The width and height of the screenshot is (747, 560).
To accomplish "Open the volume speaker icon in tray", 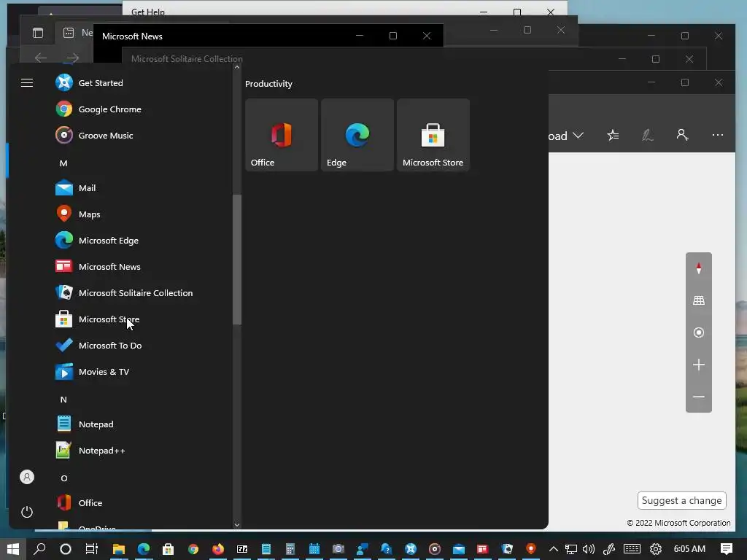I will click(589, 549).
